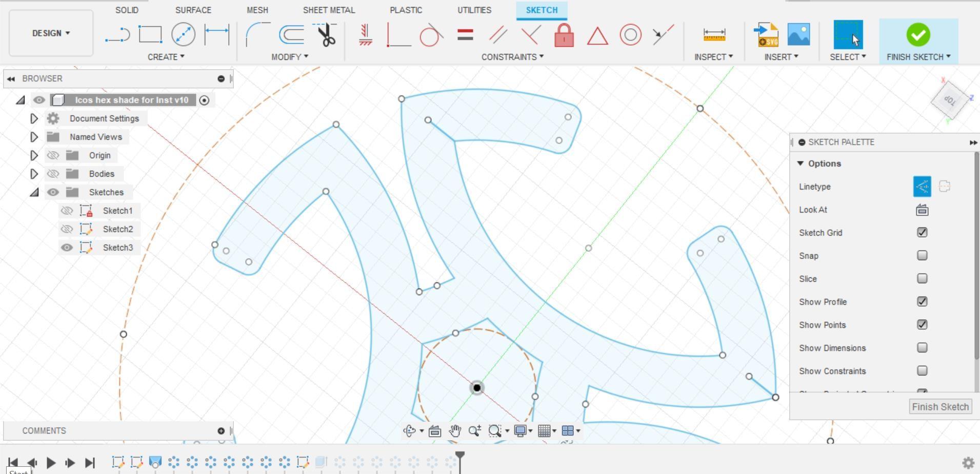The height and width of the screenshot is (474, 980).
Task: Select the Perpendicular constraint
Action: coord(531,35)
